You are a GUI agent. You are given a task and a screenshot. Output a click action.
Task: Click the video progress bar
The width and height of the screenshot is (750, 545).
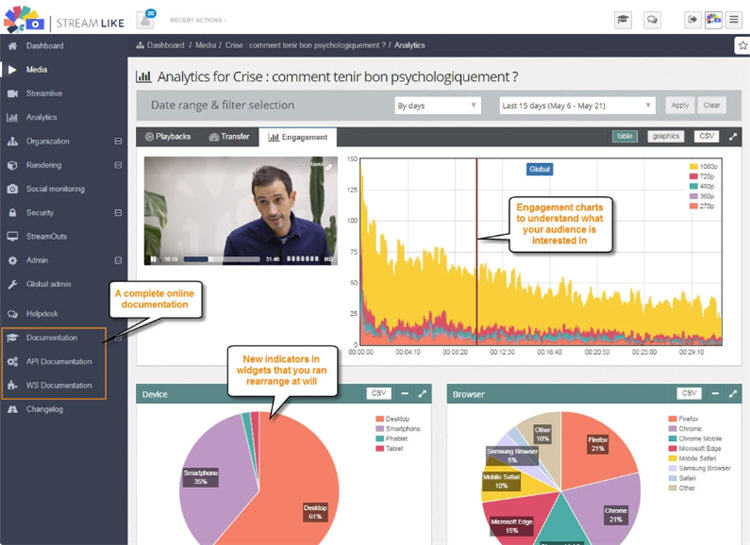221,259
